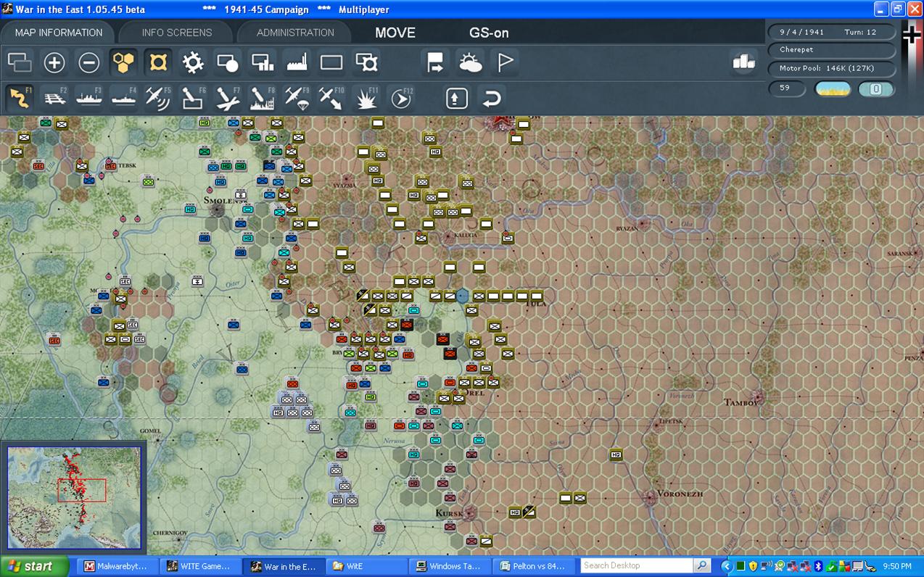Screen dimensions: 924x577
Task: Click the pennant flag icon
Action: (x=506, y=63)
